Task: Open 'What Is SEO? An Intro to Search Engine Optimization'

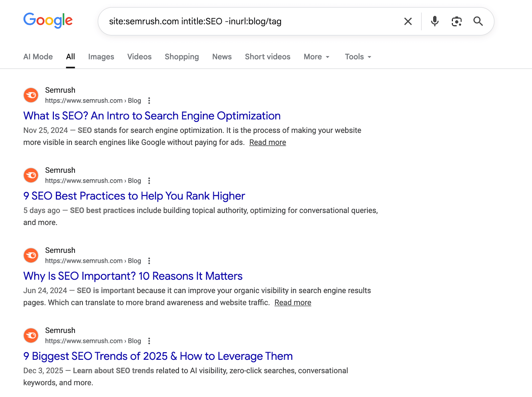Action: pyautogui.click(x=152, y=116)
